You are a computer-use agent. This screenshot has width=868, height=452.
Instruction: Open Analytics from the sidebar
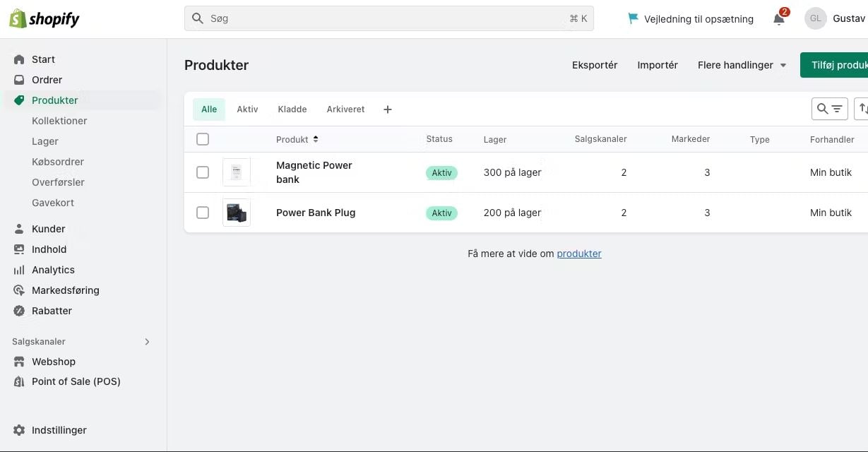[x=53, y=270]
